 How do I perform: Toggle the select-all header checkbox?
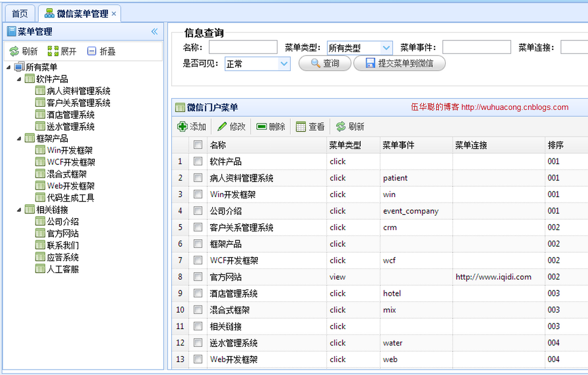(x=198, y=144)
